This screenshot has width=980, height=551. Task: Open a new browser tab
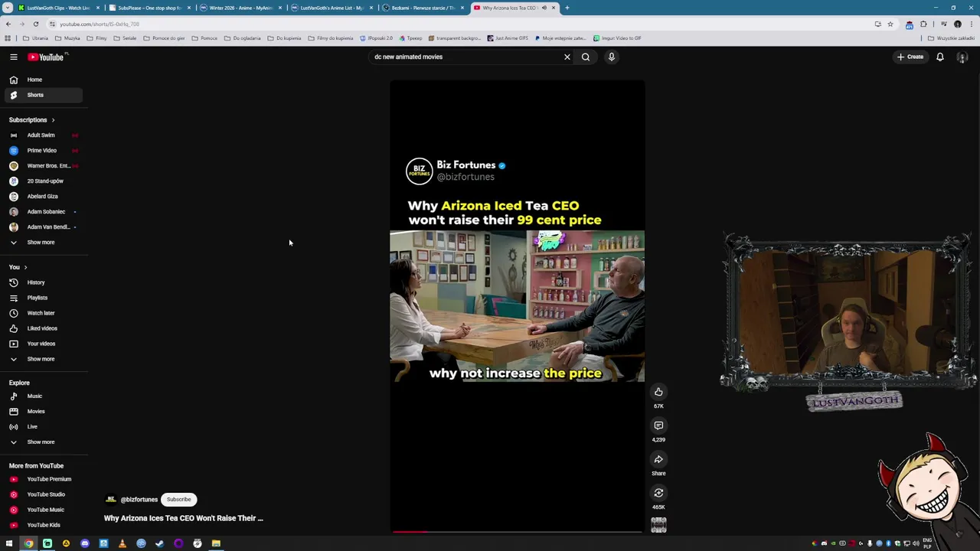click(x=567, y=8)
